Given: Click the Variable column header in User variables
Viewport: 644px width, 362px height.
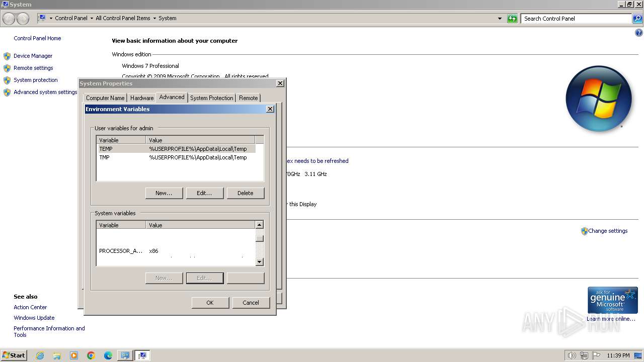Looking at the screenshot, I should [x=121, y=140].
